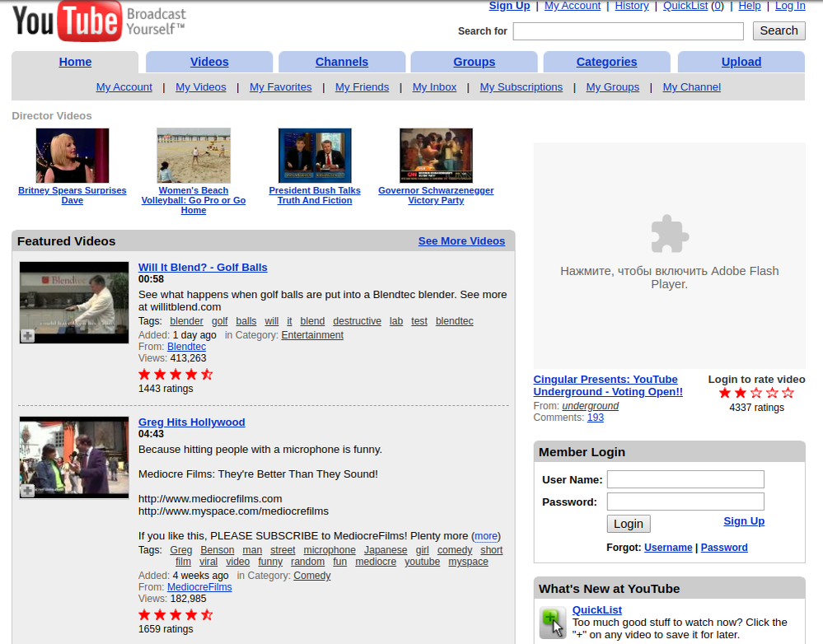This screenshot has width=823, height=644.
Task: Focus the Search for input field
Action: tap(629, 31)
